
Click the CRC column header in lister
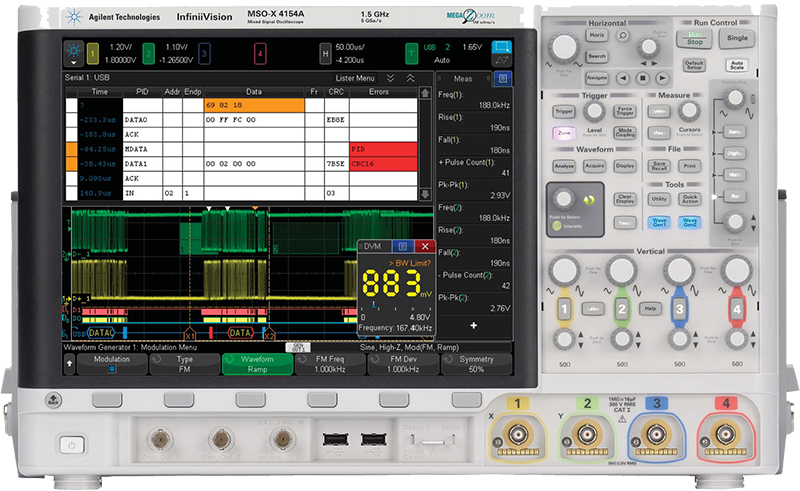(x=336, y=92)
